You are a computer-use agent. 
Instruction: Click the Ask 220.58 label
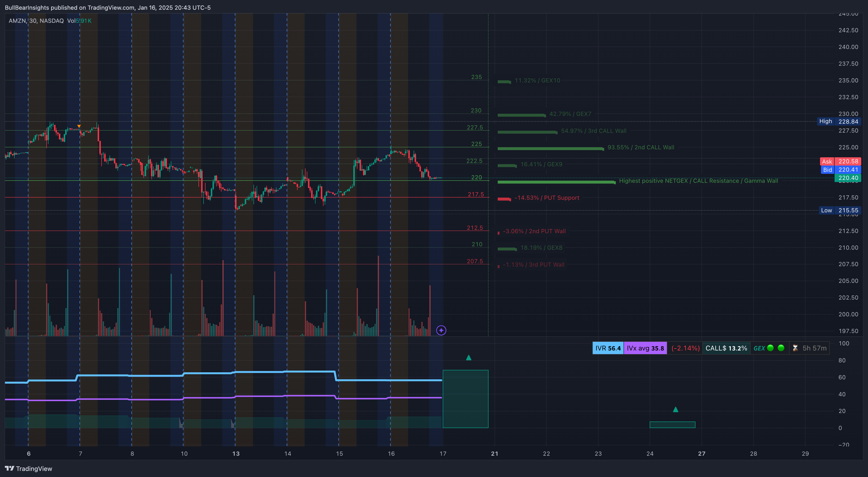click(x=840, y=161)
